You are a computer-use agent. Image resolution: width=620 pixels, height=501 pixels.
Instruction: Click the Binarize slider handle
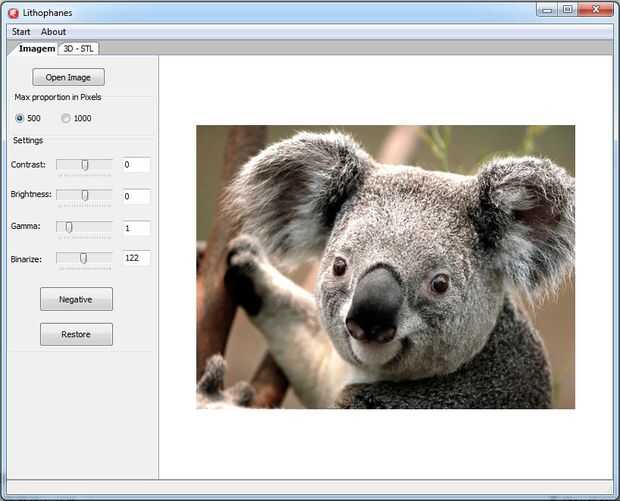(x=84, y=258)
